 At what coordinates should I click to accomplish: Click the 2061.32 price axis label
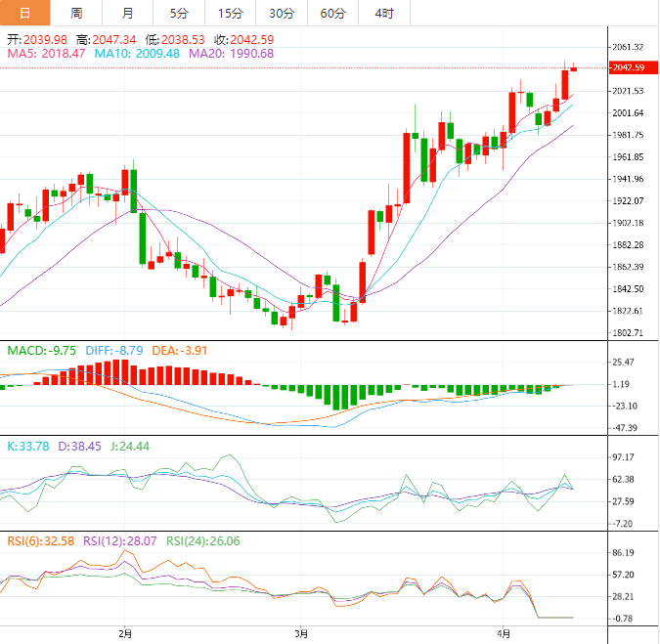[x=628, y=47]
